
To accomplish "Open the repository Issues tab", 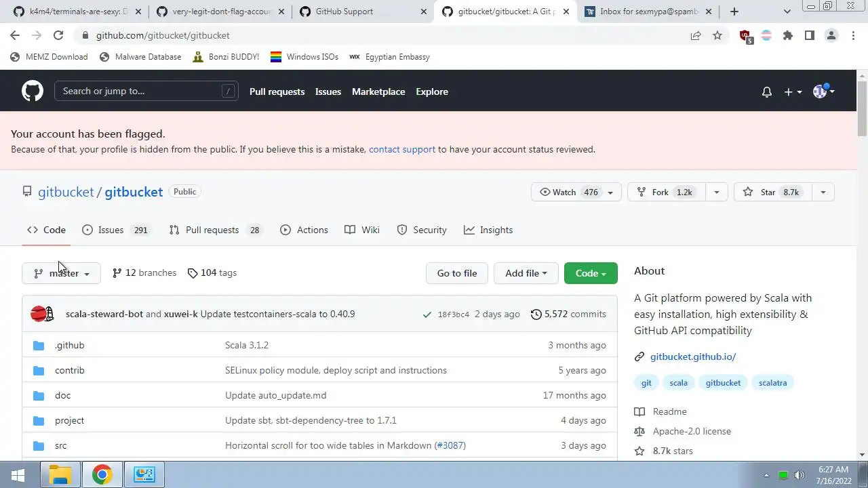I will (x=115, y=230).
